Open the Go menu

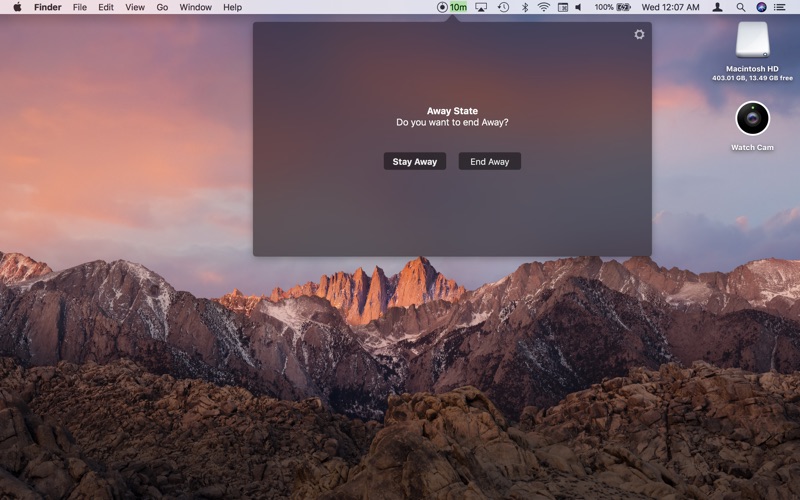(162, 7)
